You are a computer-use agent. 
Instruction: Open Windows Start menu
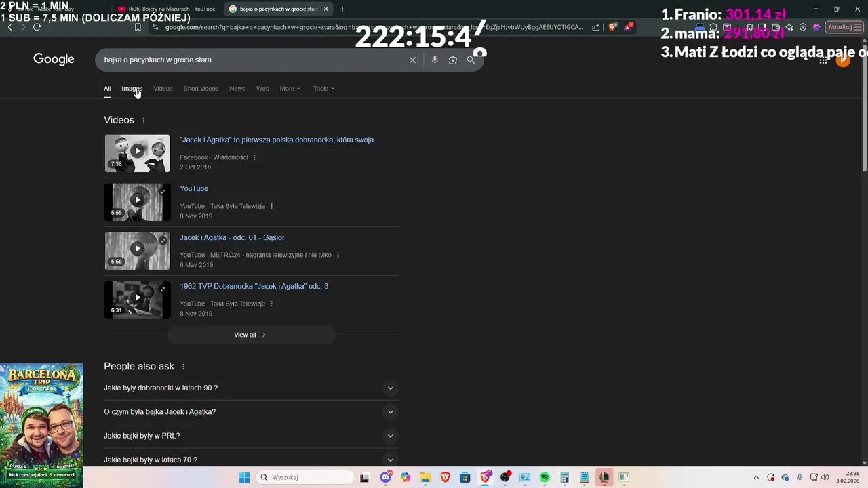coord(244,477)
